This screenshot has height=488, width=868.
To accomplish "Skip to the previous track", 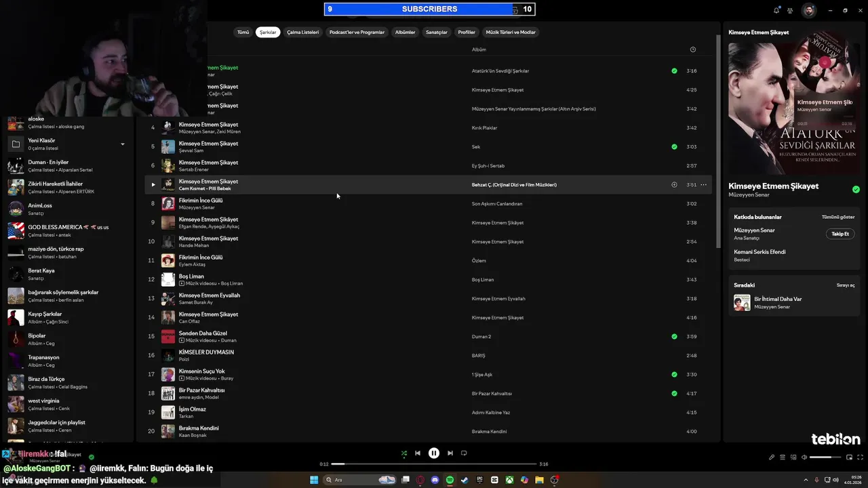I will [418, 453].
